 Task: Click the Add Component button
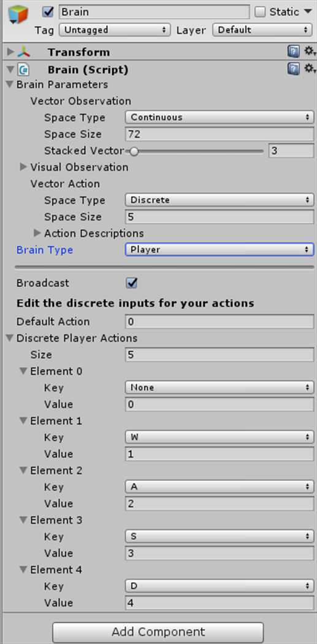point(158,631)
